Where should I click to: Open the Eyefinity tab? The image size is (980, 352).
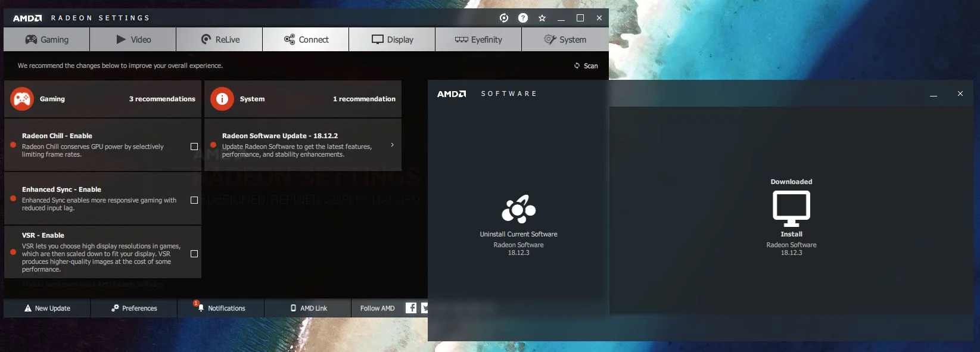click(478, 39)
